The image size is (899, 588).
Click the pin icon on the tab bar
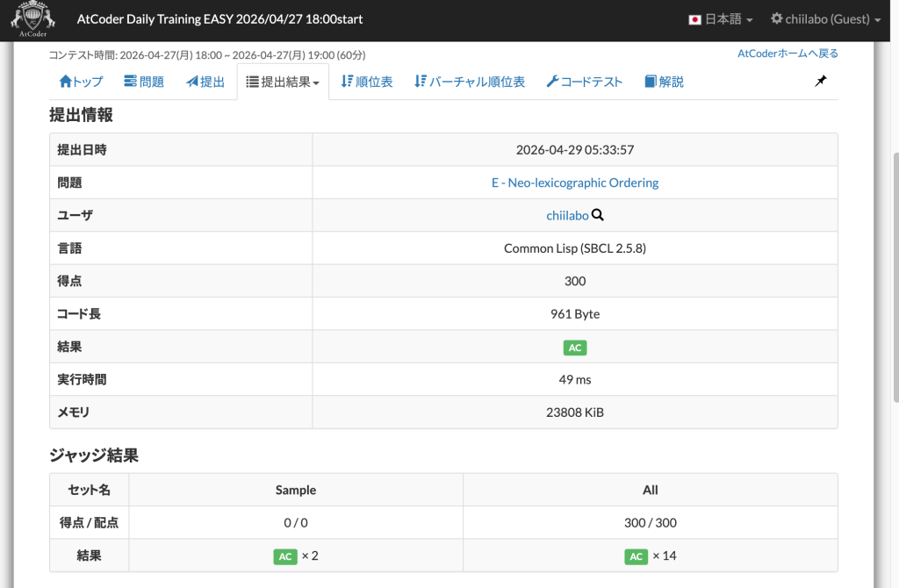[x=820, y=82]
